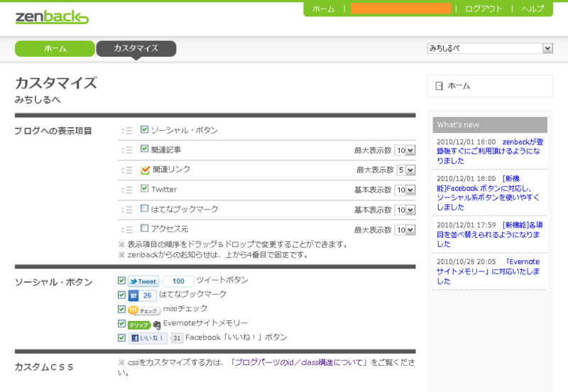The height and width of the screenshot is (392, 568).
Task: Switch to the green ホーム tab
Action: [55, 48]
